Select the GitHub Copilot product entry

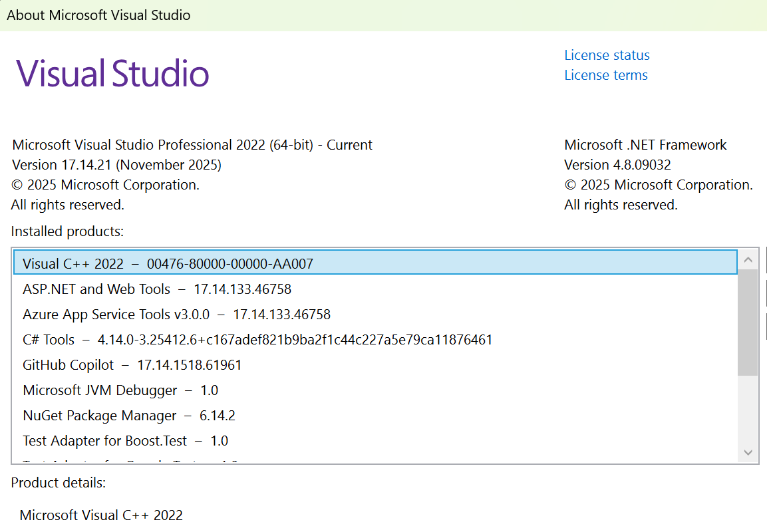pyautogui.click(x=132, y=364)
